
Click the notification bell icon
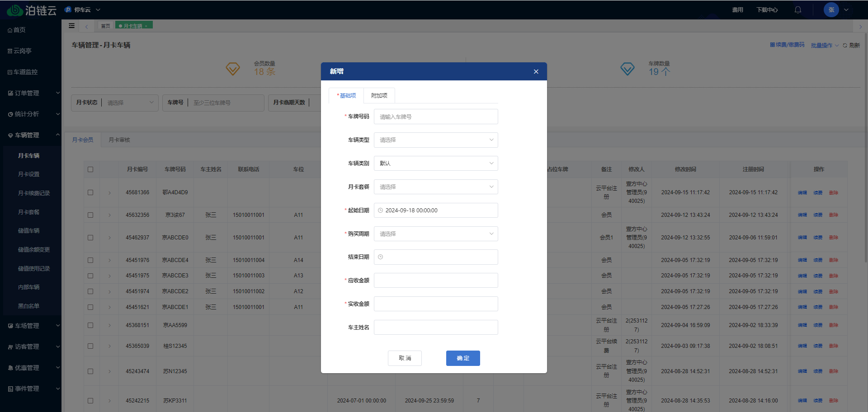tap(798, 9)
